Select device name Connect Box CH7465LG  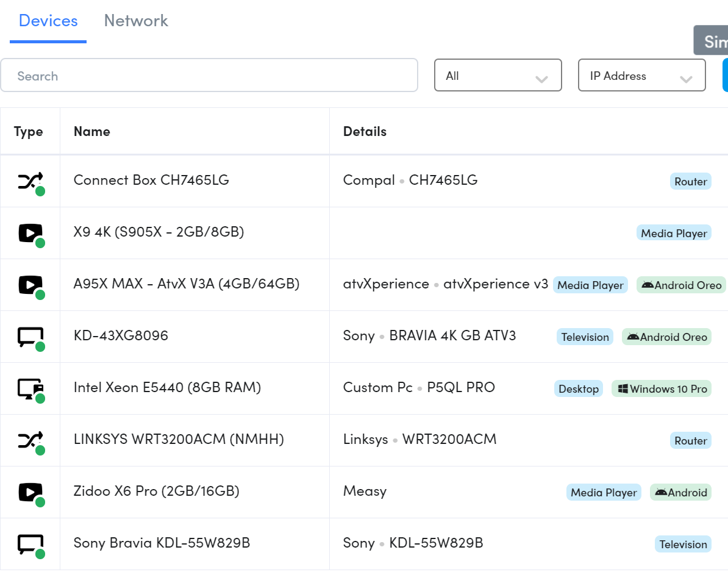(151, 180)
